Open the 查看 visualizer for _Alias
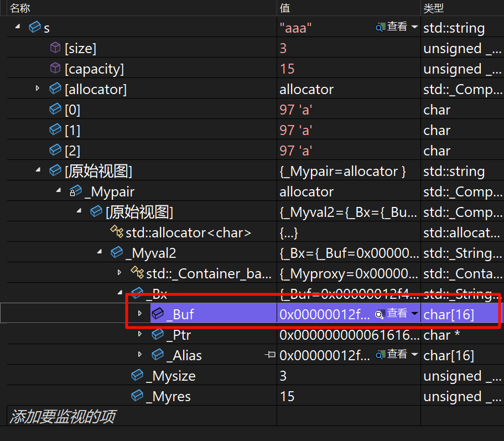The image size is (504, 441). point(392,355)
